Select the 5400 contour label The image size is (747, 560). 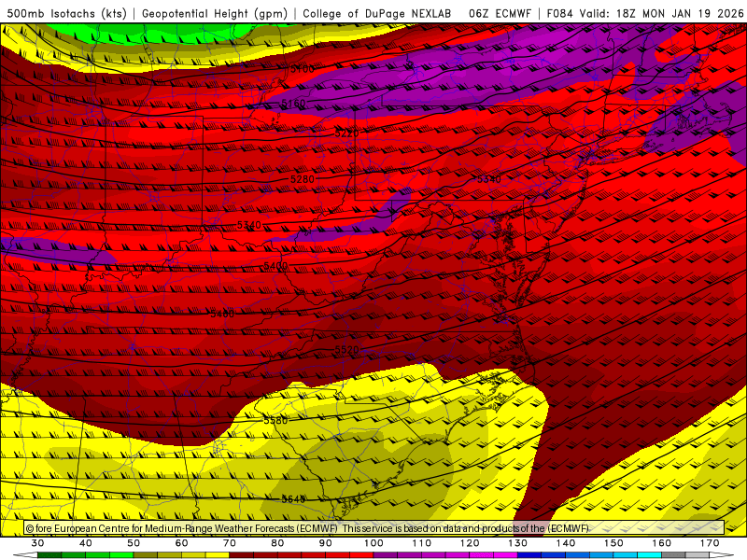[x=275, y=265]
